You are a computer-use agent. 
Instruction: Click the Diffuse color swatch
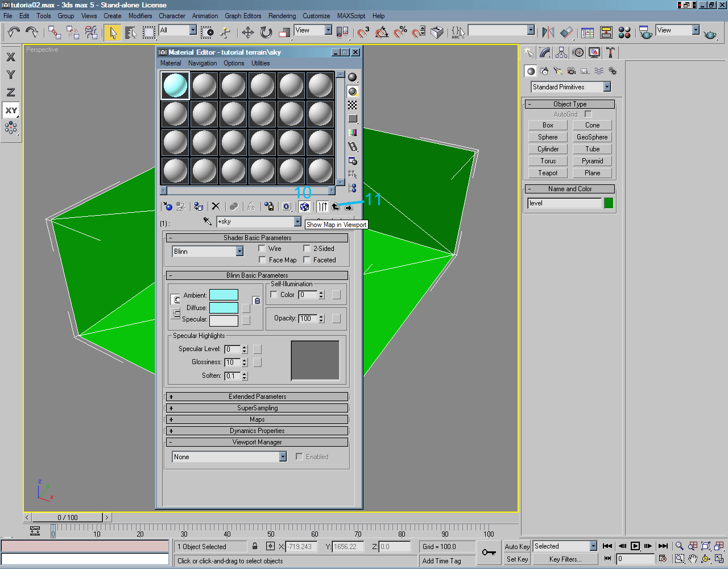point(224,307)
